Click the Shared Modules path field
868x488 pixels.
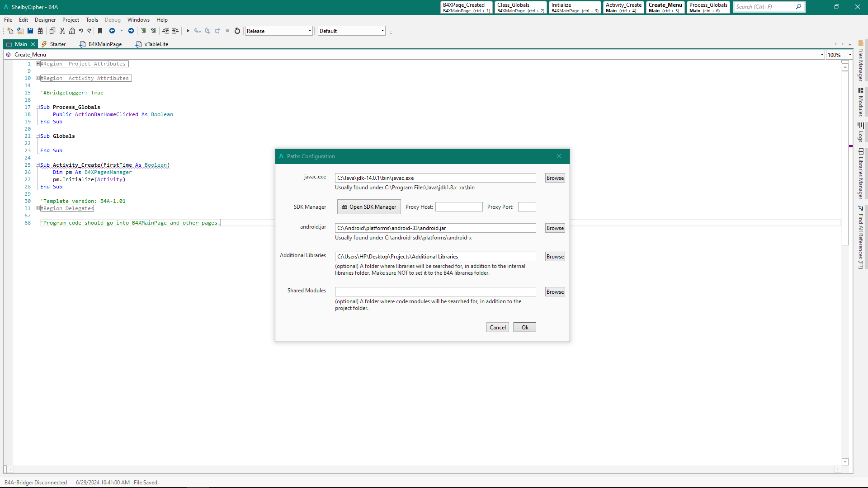435,292
